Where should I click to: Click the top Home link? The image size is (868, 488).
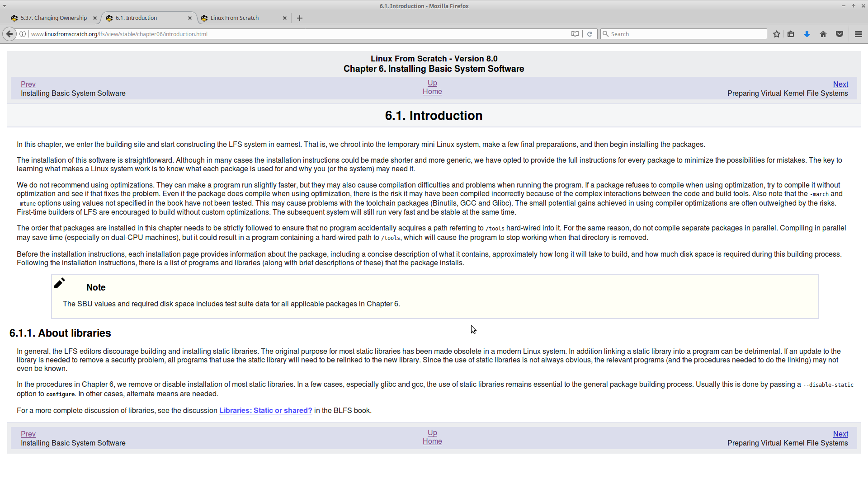(x=432, y=91)
